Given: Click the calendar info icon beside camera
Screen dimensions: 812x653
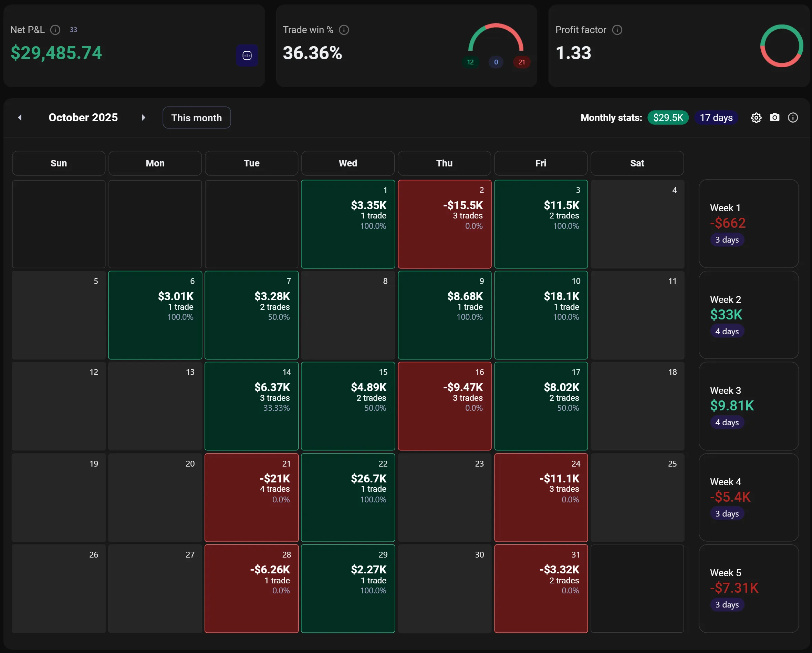Looking at the screenshot, I should point(793,118).
